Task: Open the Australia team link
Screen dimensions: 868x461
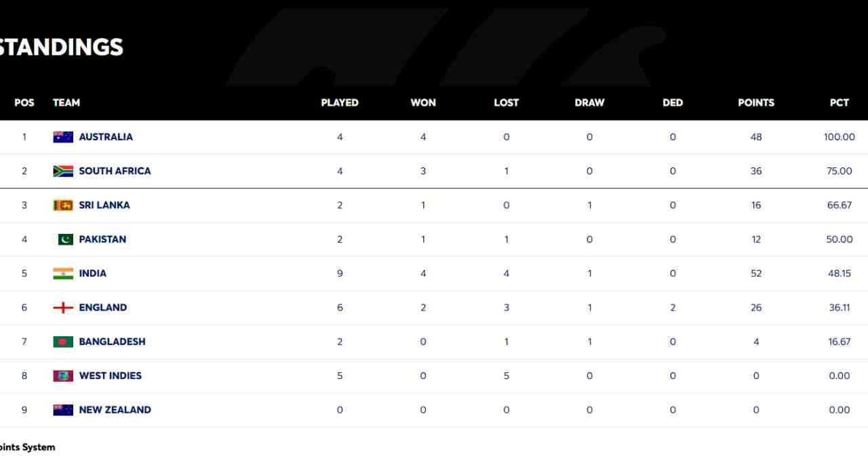Action: pyautogui.click(x=106, y=137)
